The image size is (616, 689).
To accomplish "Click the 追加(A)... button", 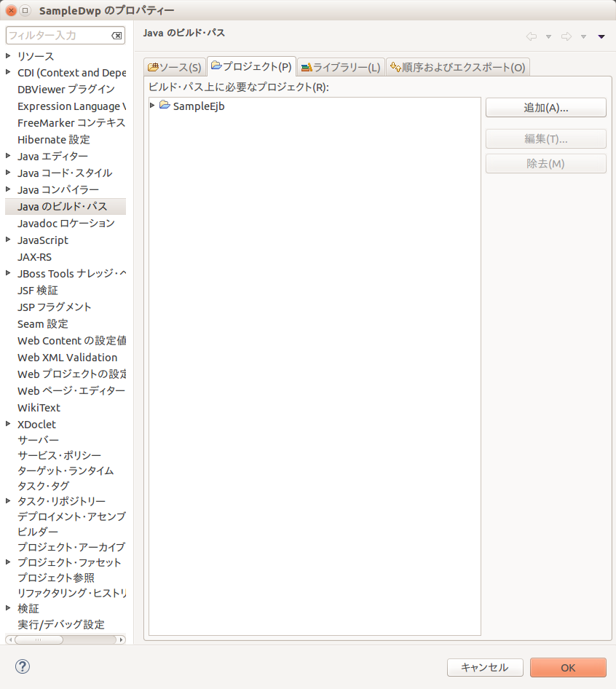I will [545, 107].
